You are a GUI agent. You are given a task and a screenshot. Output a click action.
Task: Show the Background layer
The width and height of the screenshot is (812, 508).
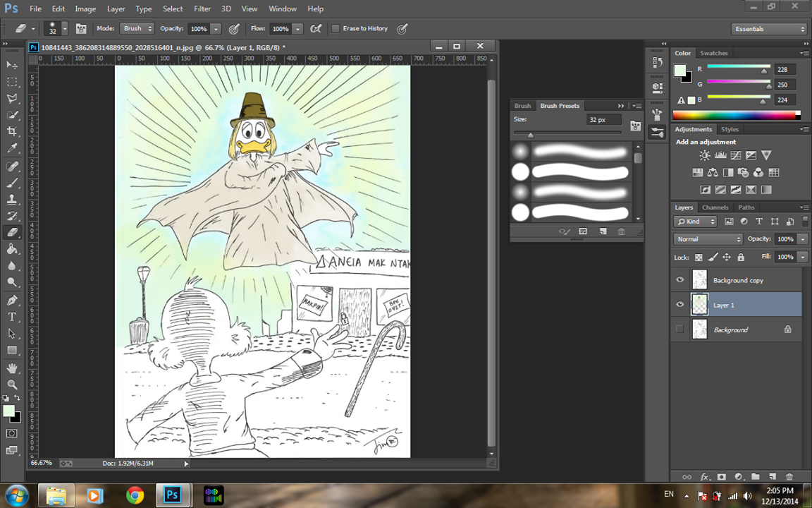point(679,329)
